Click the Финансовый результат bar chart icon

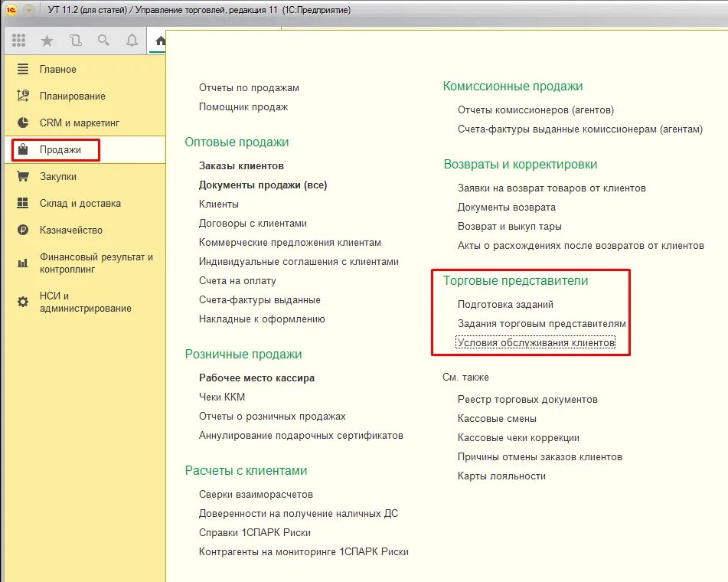[x=23, y=263]
